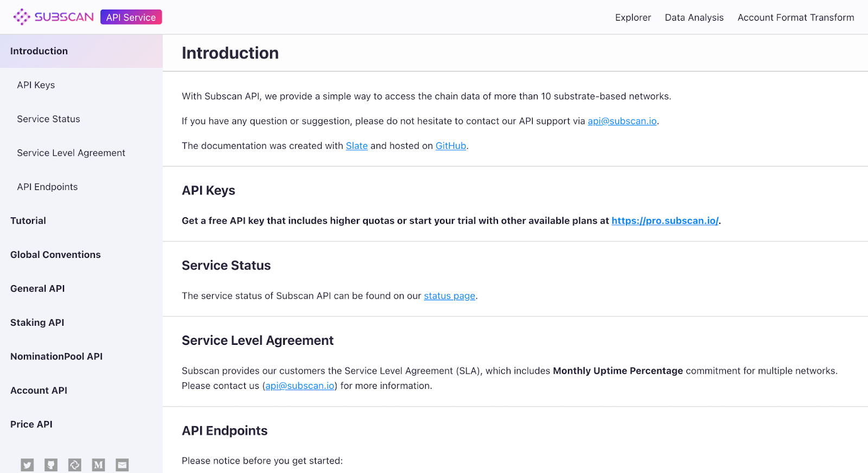Click the Introduction page heading

coord(230,53)
